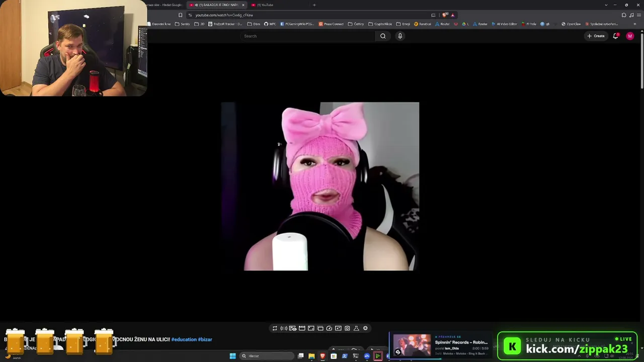Open the Fanatical bookmark
644x362 pixels.
(x=423, y=24)
